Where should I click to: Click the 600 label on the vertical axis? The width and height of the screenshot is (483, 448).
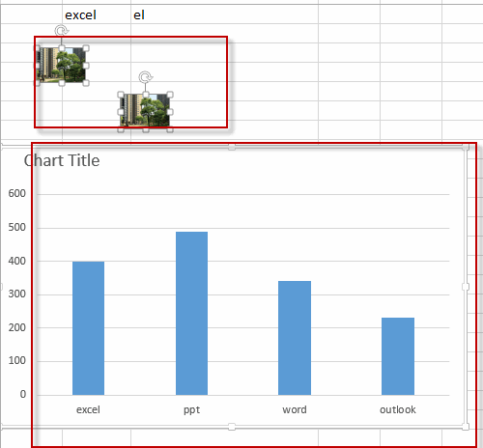pyautogui.click(x=17, y=193)
